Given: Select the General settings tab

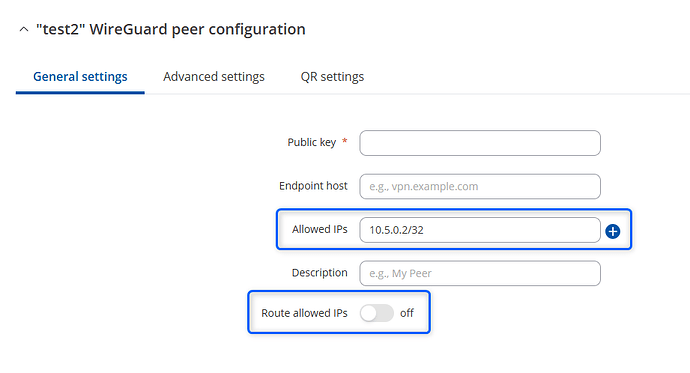Looking at the screenshot, I should 80,77.
